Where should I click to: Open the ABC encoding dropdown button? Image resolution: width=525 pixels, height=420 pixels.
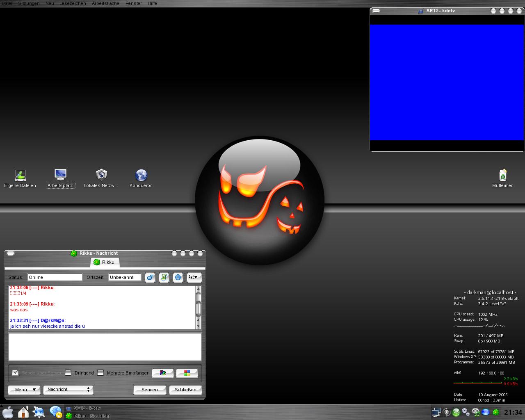tap(194, 278)
